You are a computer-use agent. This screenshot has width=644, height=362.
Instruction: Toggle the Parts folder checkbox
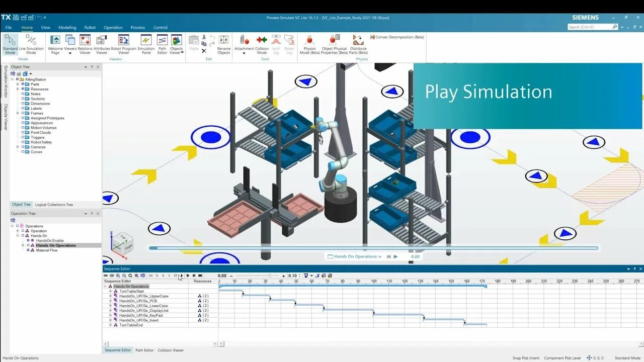click(23, 84)
